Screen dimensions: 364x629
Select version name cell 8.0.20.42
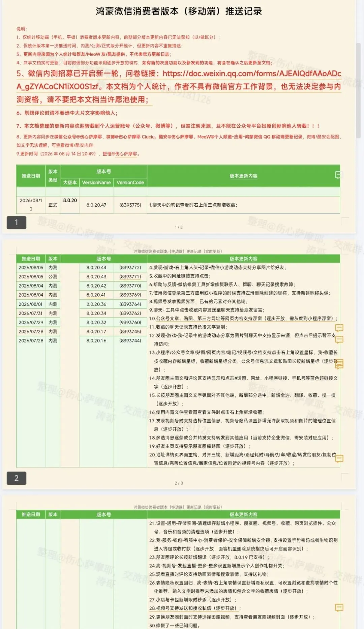point(96,286)
